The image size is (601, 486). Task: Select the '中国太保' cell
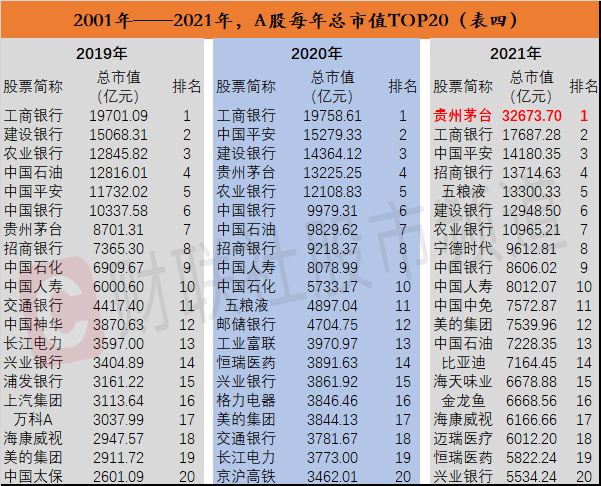click(33, 476)
